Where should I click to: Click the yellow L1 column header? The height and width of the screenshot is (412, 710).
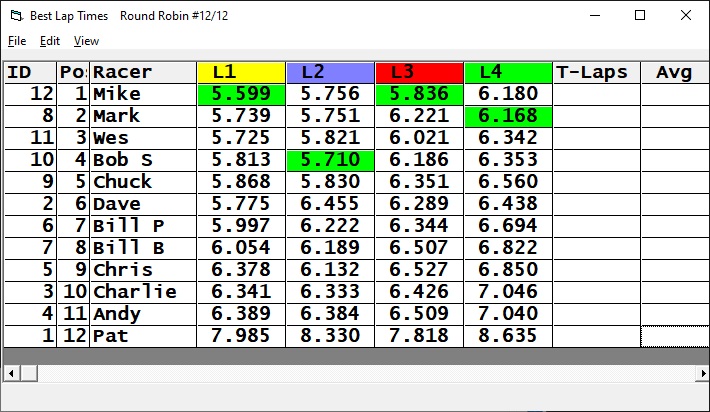pos(241,72)
